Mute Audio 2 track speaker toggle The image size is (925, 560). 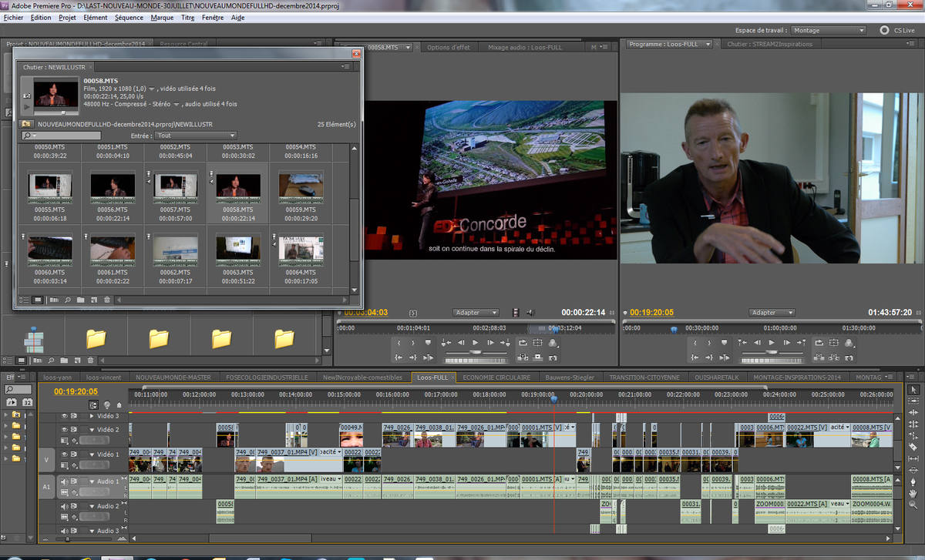pos(63,506)
